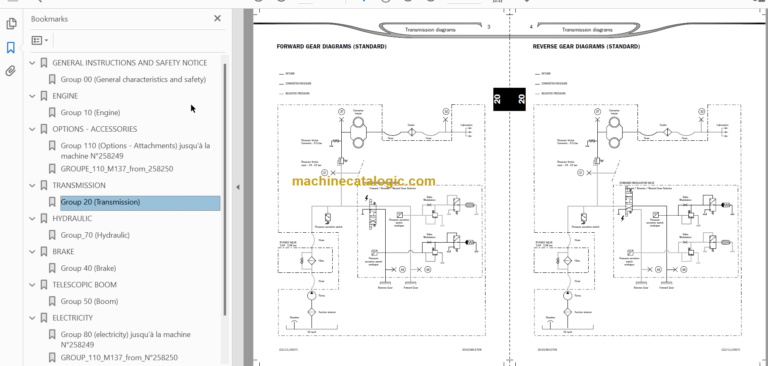Select the ENGINE bookmark heading

click(65, 96)
